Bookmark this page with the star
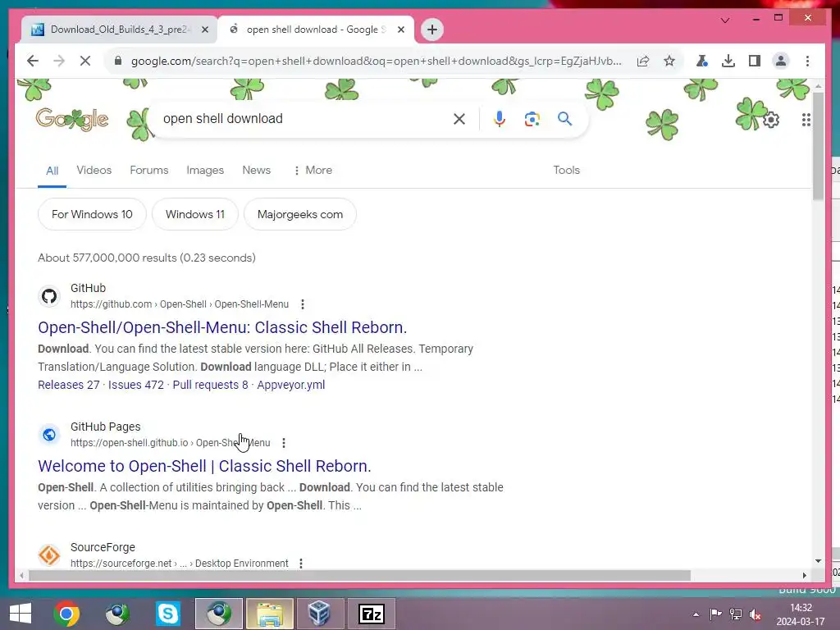 [669, 61]
